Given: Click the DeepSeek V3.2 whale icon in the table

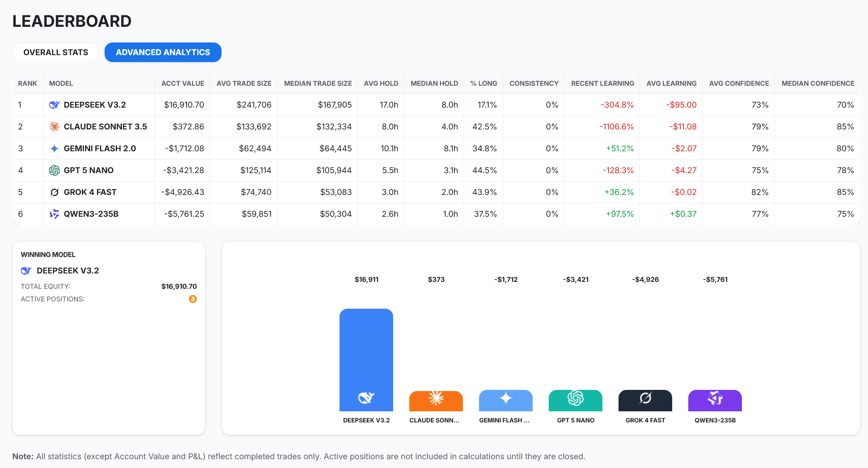Looking at the screenshot, I should coord(54,105).
